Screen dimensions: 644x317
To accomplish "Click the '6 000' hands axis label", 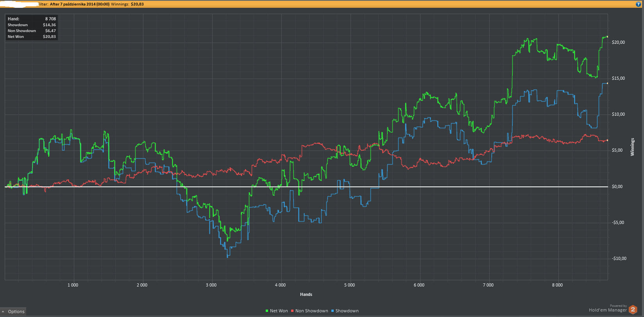I will (x=419, y=285).
